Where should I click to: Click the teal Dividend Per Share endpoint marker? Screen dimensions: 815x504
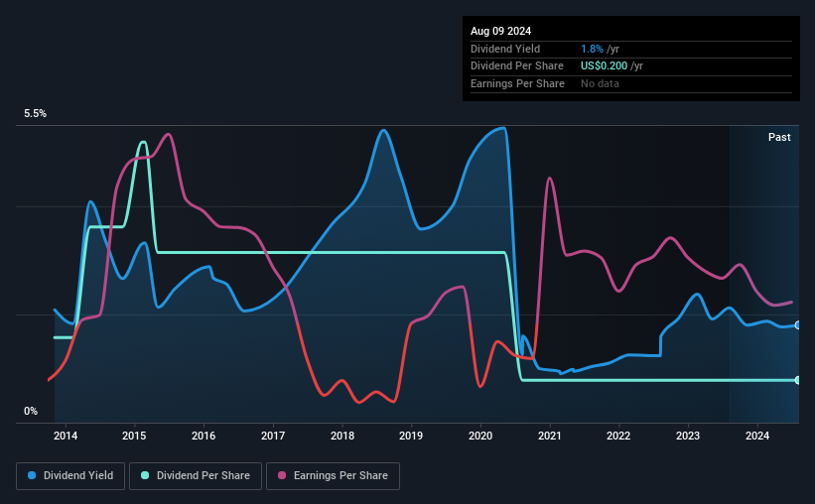pos(798,380)
